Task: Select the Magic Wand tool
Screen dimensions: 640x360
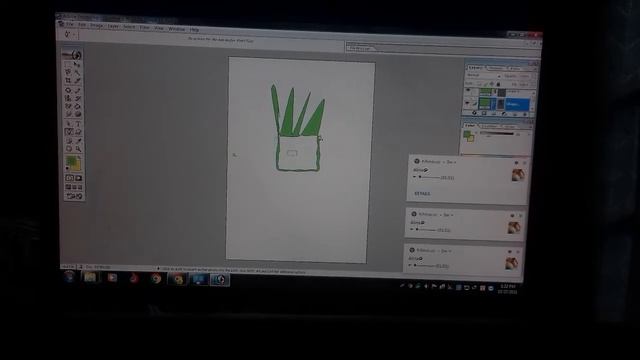Action: tap(77, 72)
